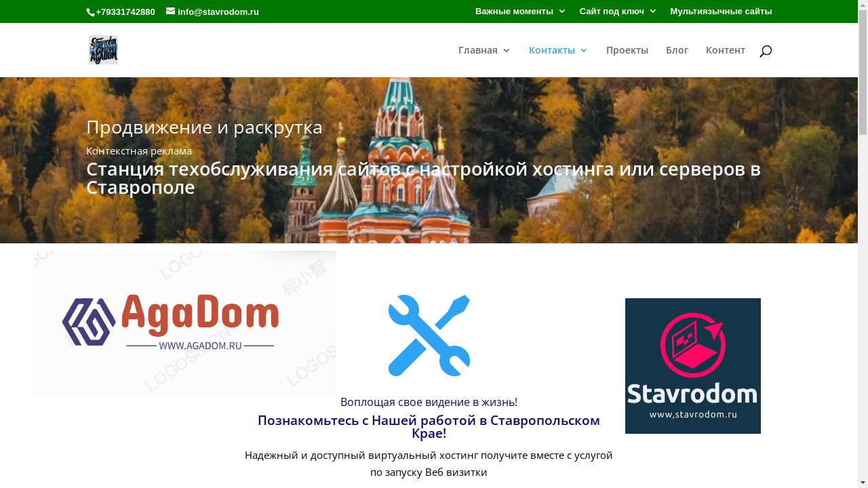Screen dimensions: 868x488
Task: Open the AgaDom logo image
Action: [x=184, y=323]
